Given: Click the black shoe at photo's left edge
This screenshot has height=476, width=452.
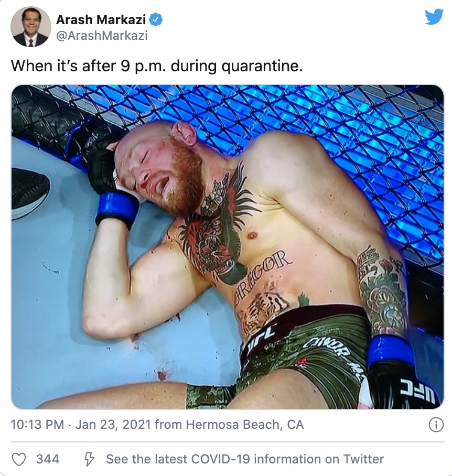Looking at the screenshot, I should pos(29,191).
